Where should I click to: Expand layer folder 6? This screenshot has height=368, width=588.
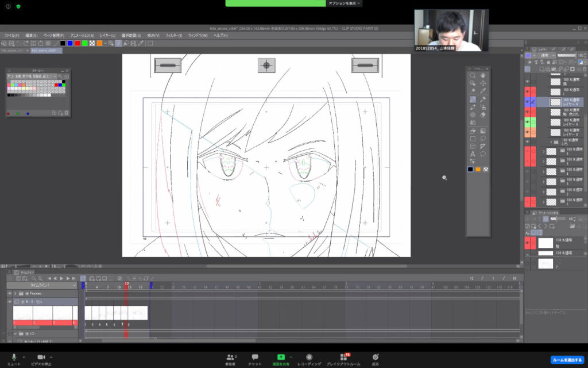coord(543,151)
